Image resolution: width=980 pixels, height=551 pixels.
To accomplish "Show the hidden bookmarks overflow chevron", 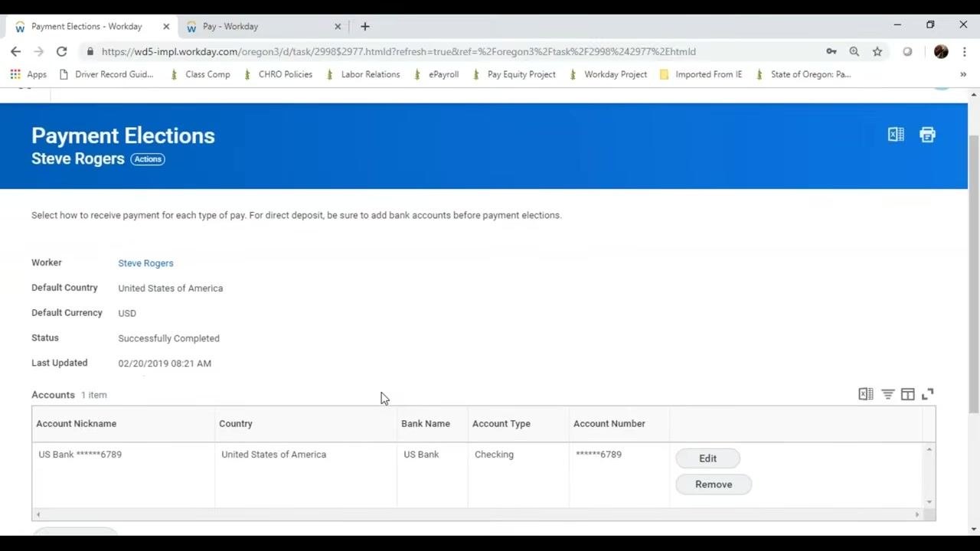I will [x=963, y=74].
